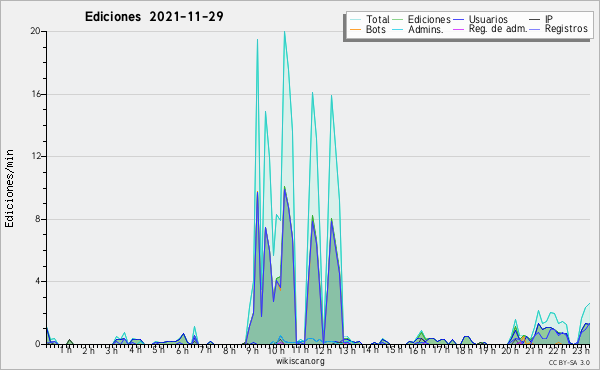Image resolution: width=600 pixels, height=370 pixels.
Task: Click the 8 value on vertical axis
Action: [x=38, y=219]
